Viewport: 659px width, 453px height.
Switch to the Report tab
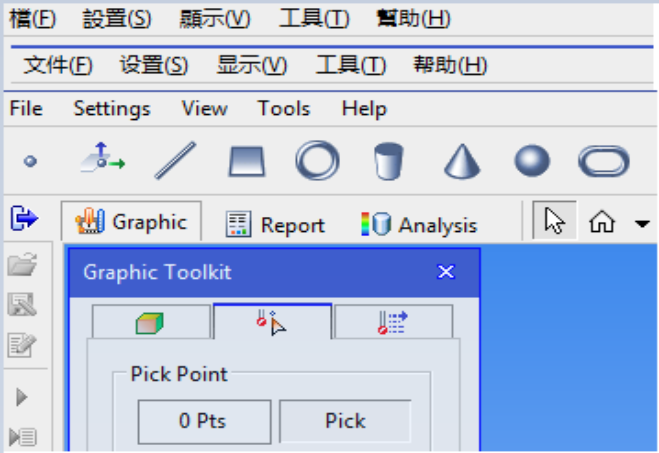coord(275,224)
